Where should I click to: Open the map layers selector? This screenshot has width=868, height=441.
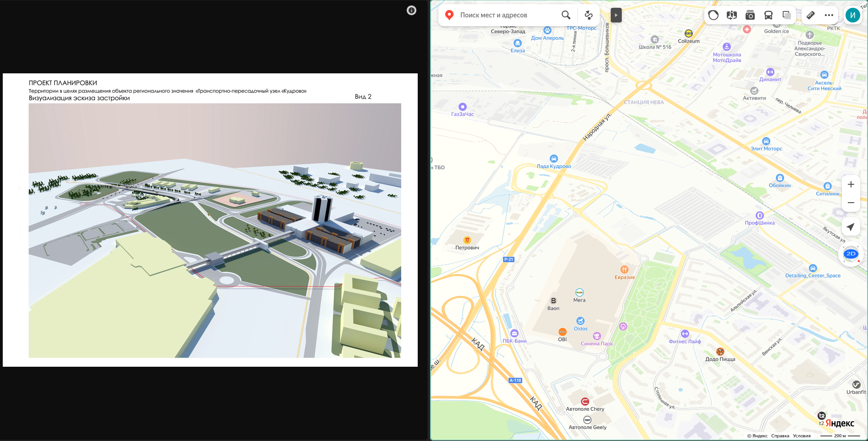787,15
